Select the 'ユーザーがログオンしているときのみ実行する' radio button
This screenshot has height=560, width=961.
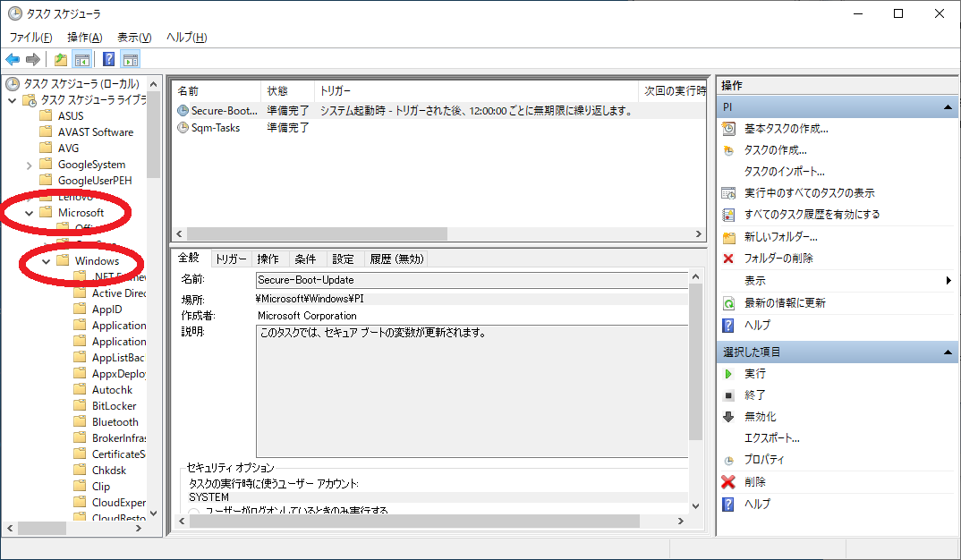tap(194, 513)
